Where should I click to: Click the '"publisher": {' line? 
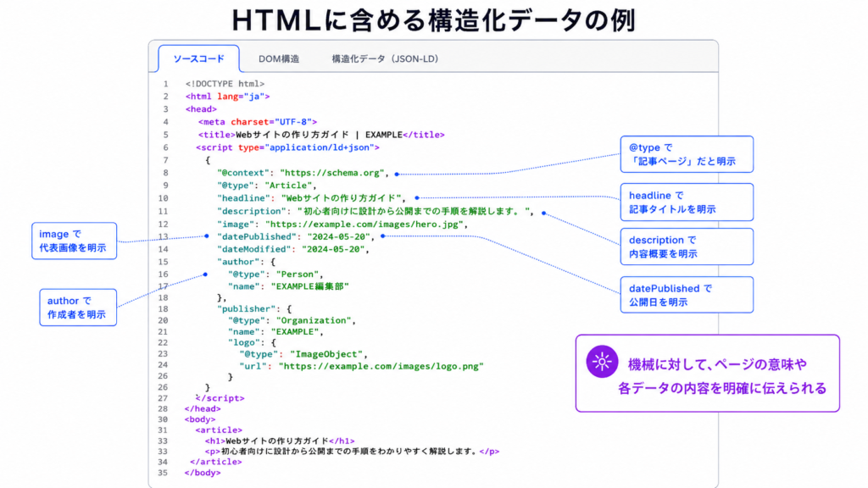[254, 308]
